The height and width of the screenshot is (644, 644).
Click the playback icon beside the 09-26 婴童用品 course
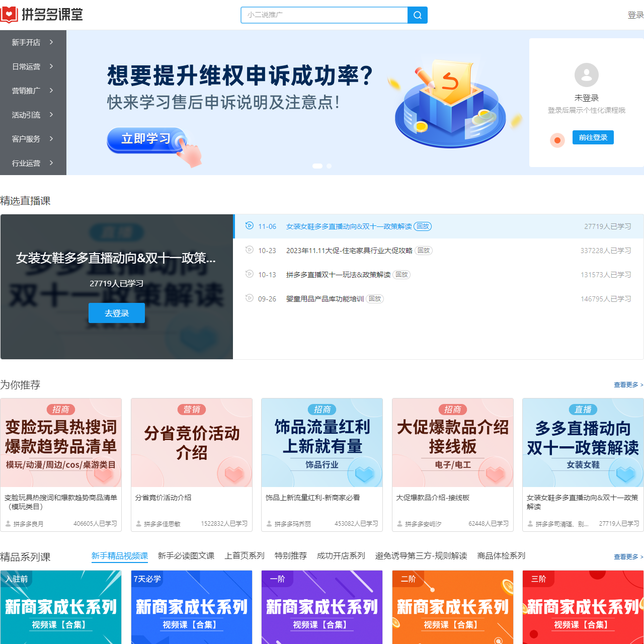[249, 297]
